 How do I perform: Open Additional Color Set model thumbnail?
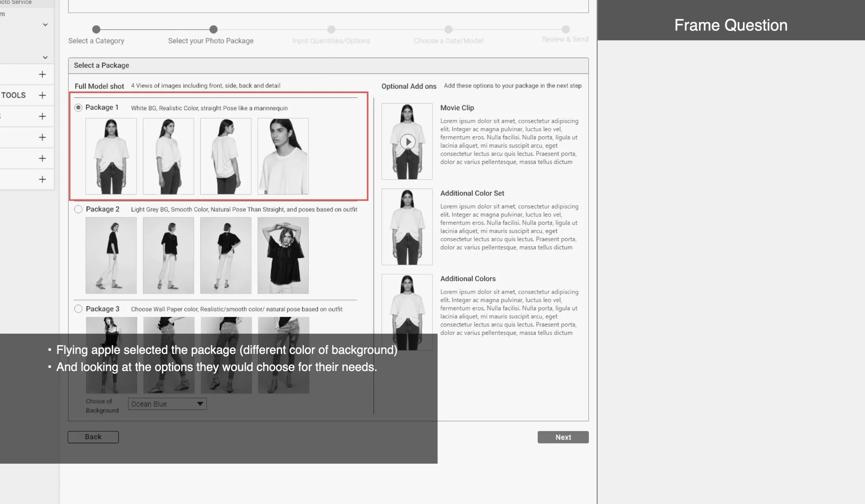click(407, 227)
